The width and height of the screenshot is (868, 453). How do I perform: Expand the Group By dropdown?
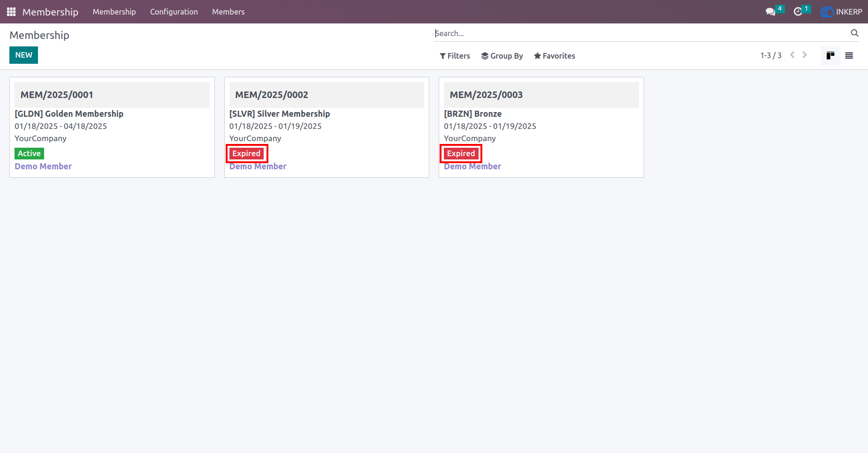[x=502, y=56]
